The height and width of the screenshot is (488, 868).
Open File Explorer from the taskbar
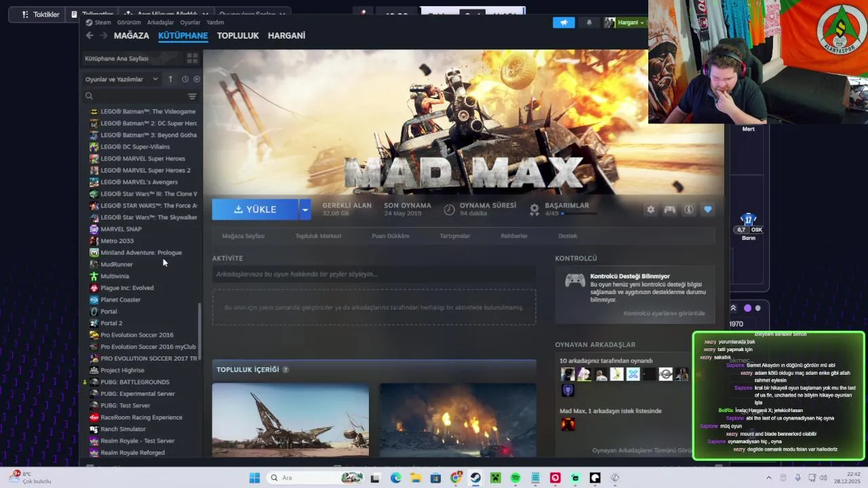tap(415, 478)
